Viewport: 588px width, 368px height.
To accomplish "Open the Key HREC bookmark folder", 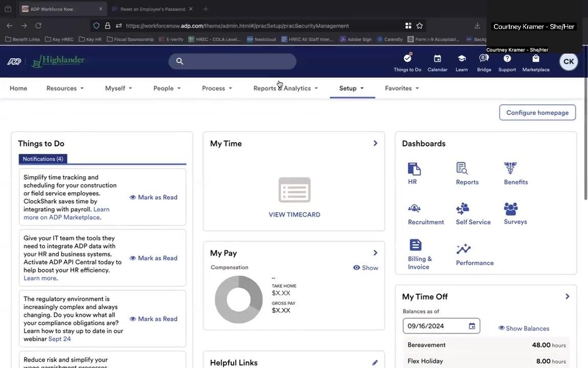I will click(59, 39).
